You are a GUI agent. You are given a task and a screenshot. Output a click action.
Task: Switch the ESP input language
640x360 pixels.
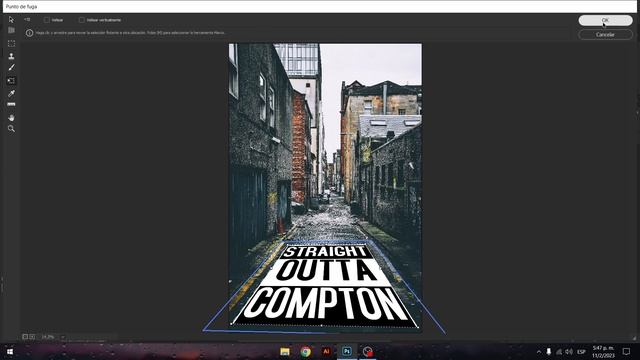pyautogui.click(x=582, y=352)
